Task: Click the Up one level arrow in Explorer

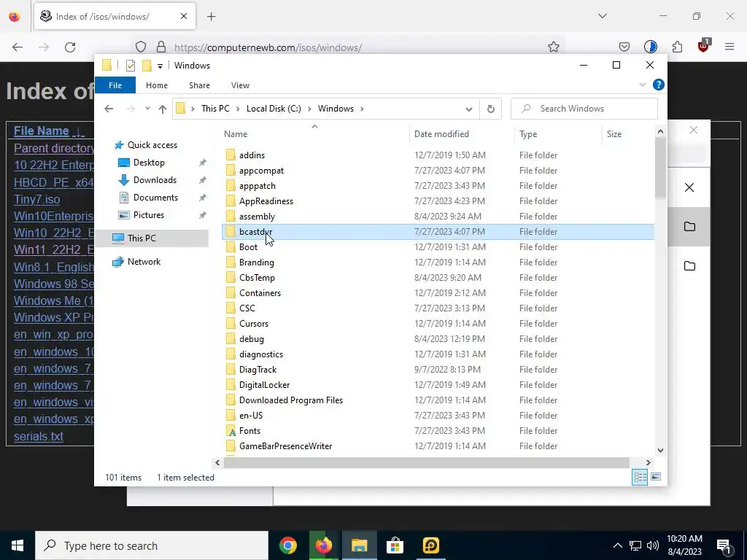Action: (x=163, y=109)
